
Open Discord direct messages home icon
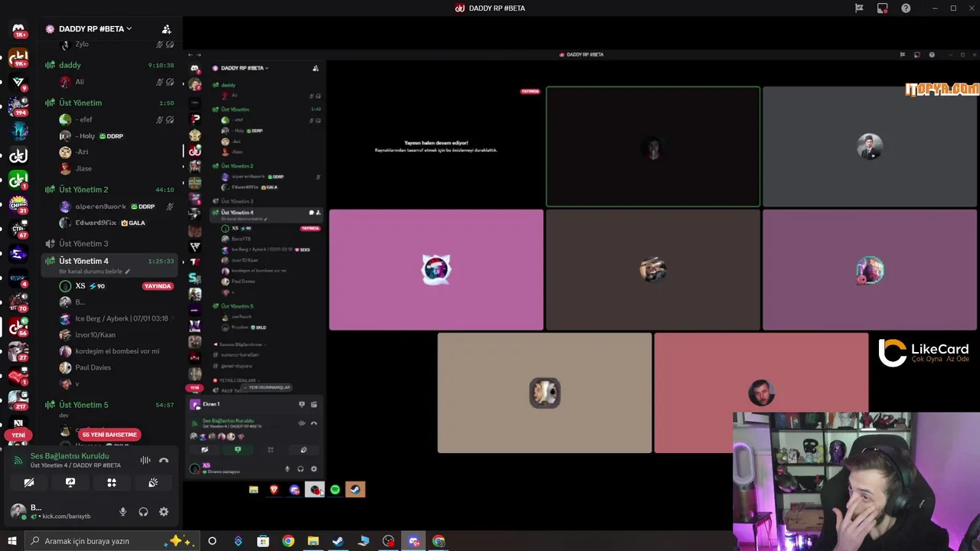pos(18,29)
